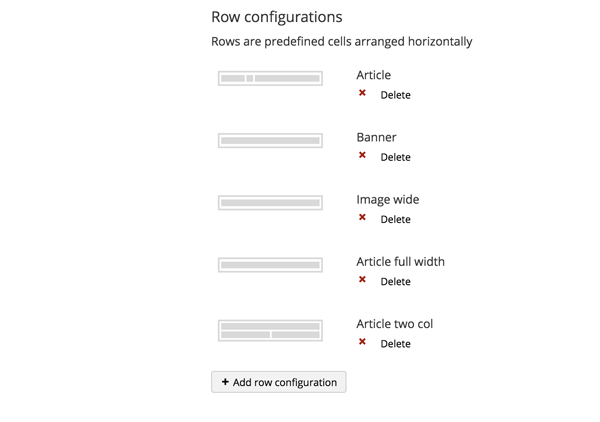
Task: Click the Article two col name
Action: click(x=394, y=324)
